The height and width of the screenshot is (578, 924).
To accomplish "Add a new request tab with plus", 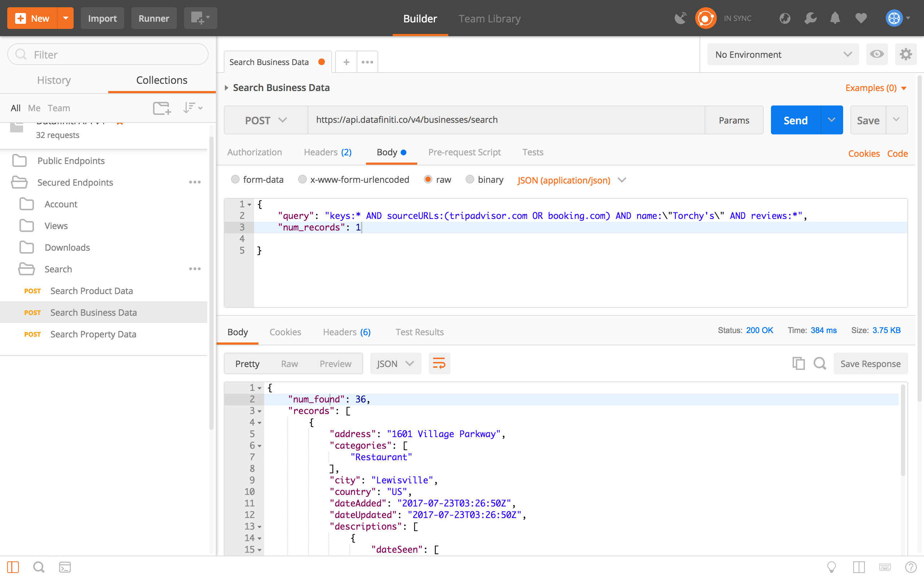I will pyautogui.click(x=346, y=62).
